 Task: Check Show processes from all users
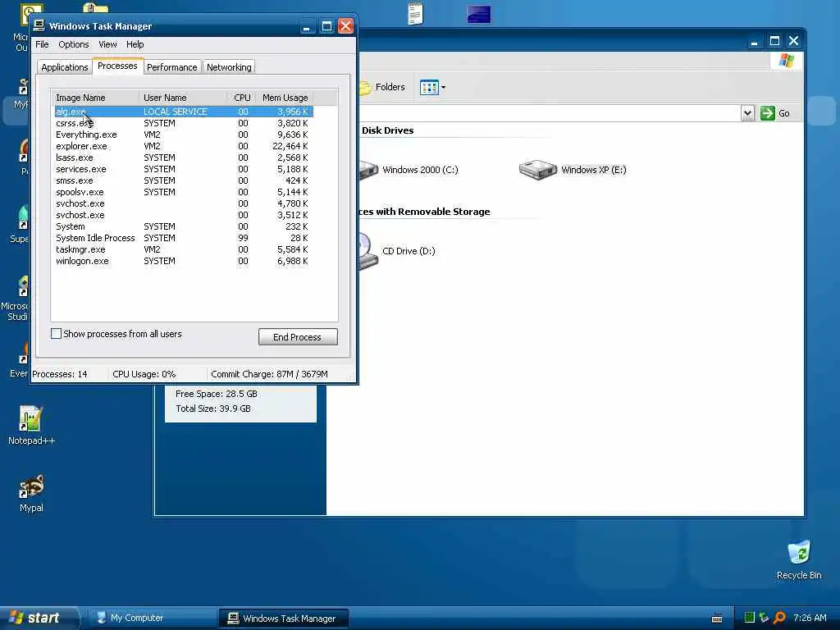[x=56, y=333]
